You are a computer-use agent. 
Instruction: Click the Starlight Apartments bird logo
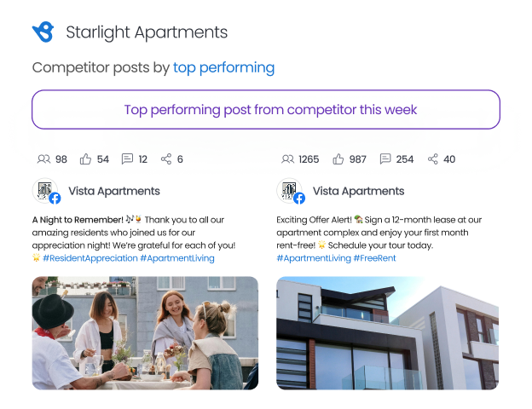(43, 32)
